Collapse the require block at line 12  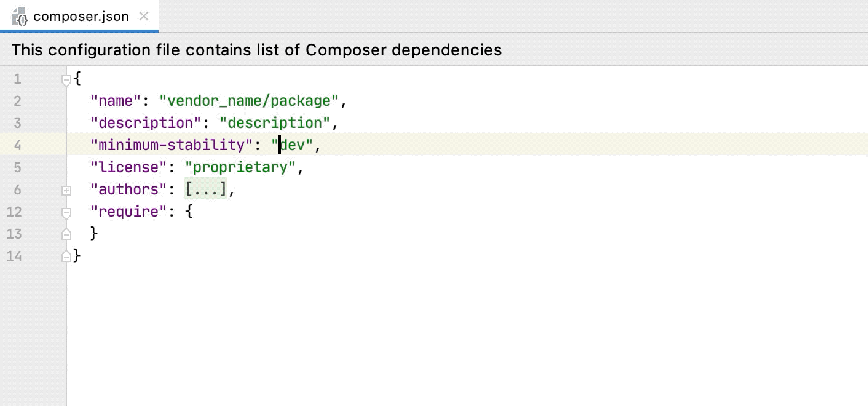66,212
